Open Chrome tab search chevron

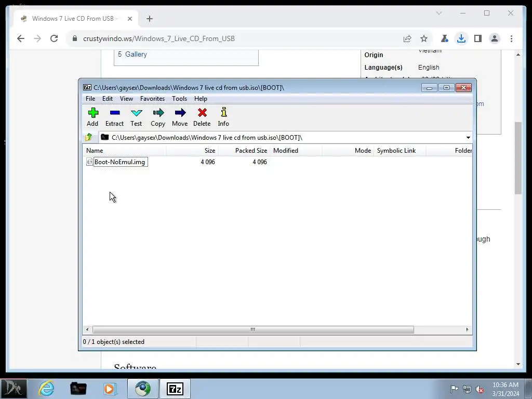click(438, 13)
